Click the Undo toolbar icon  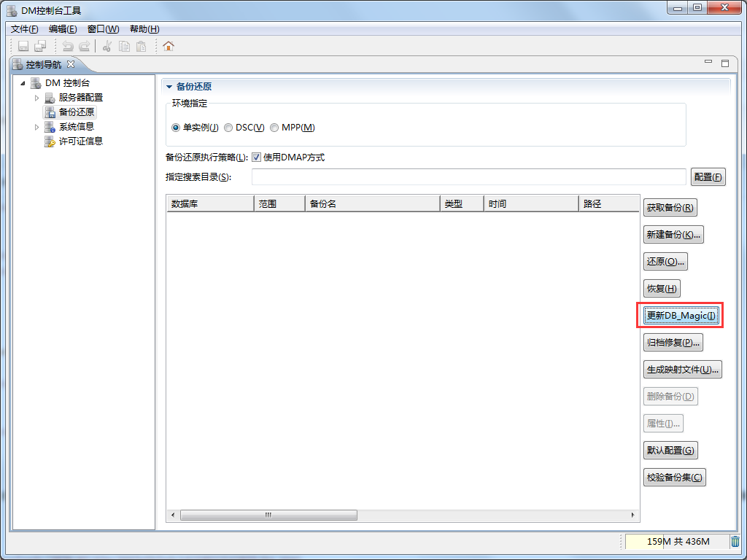click(68, 46)
